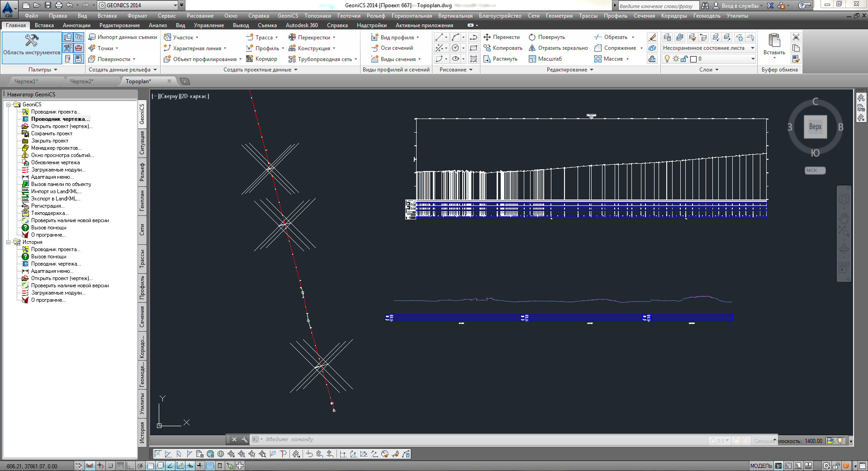The width and height of the screenshot is (868, 471).
Task: Toggle grid display in status bar
Action: [120, 466]
